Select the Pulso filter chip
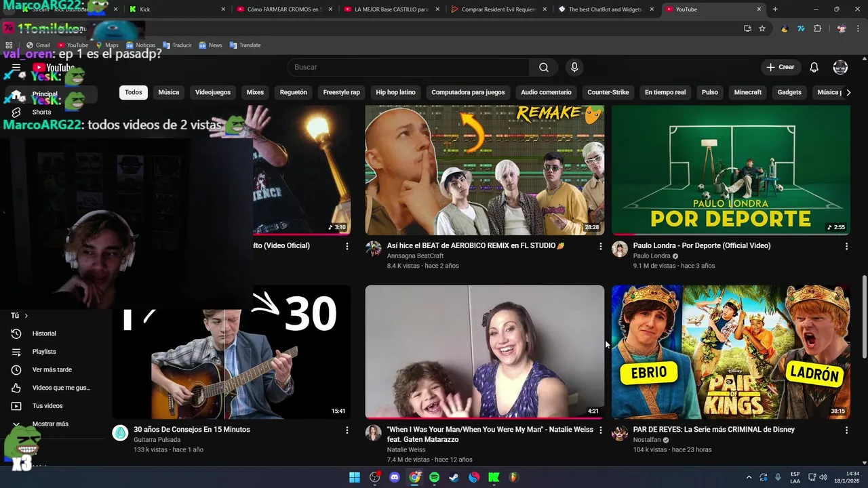Image resolution: width=868 pixels, height=488 pixels. (710, 92)
